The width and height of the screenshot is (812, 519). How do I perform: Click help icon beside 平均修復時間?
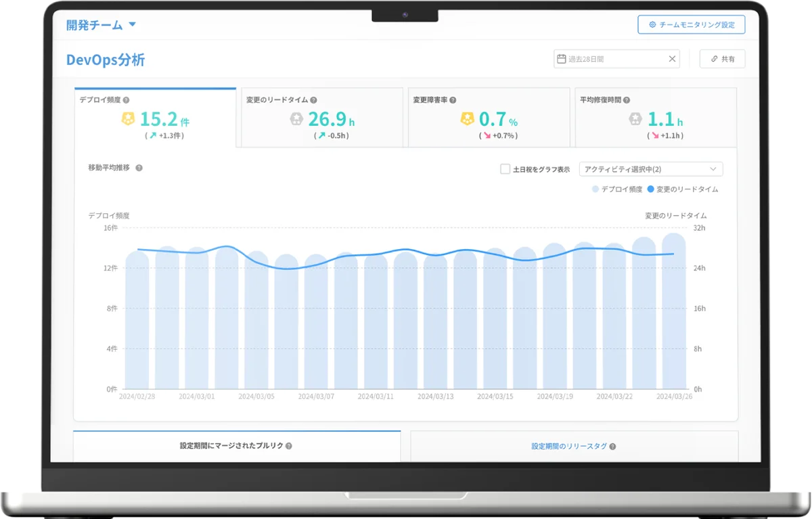(626, 99)
